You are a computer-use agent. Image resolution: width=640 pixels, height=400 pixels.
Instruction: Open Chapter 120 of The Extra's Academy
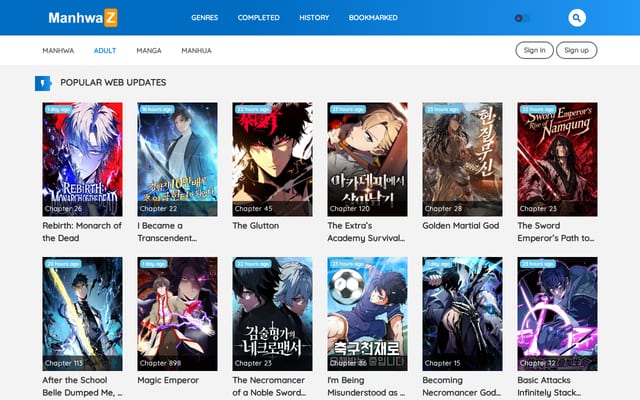(x=350, y=209)
